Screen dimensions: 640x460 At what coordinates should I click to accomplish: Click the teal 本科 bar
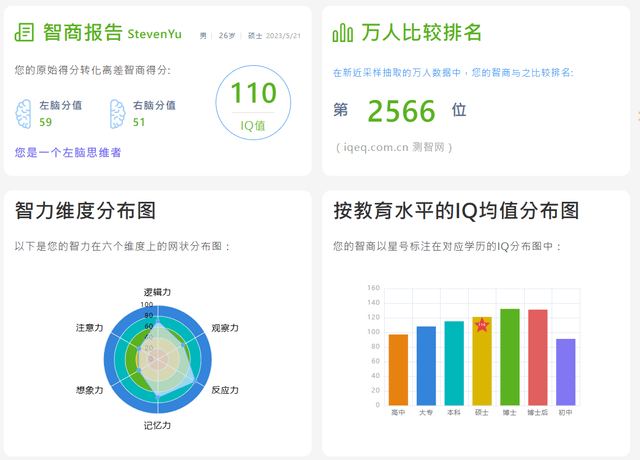[454, 363]
